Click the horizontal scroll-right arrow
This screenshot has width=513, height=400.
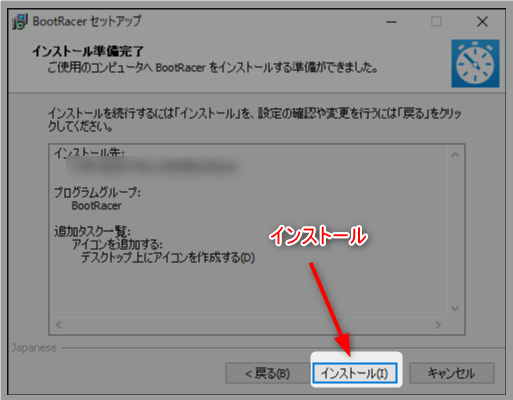pos(438,325)
